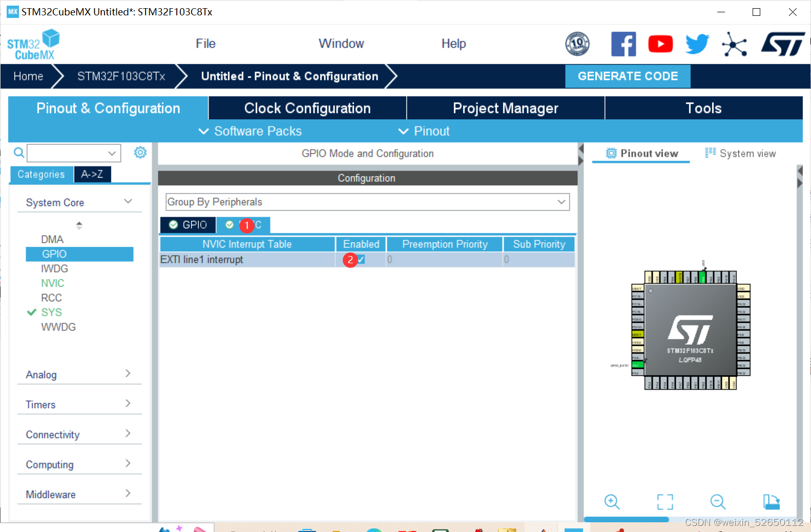Viewport: 811px width, 532px height.
Task: Click the Preemption Priority column header
Action: (445, 244)
